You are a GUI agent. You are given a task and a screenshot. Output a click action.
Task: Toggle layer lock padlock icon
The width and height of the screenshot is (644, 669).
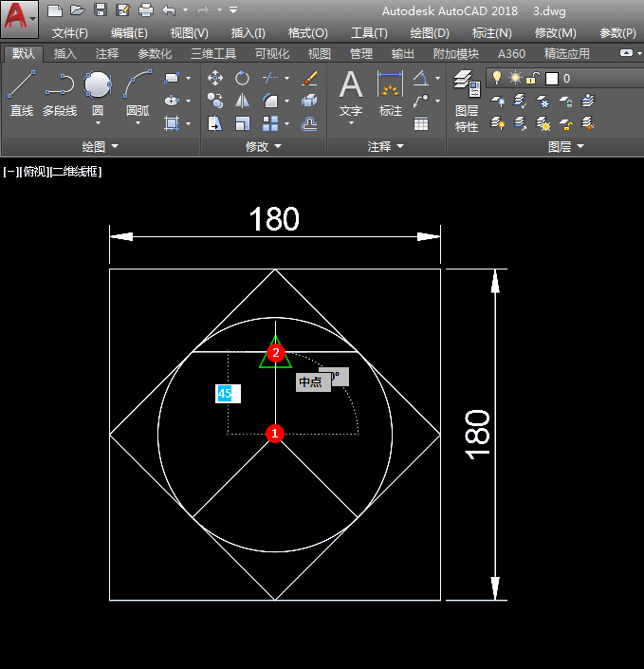click(533, 78)
